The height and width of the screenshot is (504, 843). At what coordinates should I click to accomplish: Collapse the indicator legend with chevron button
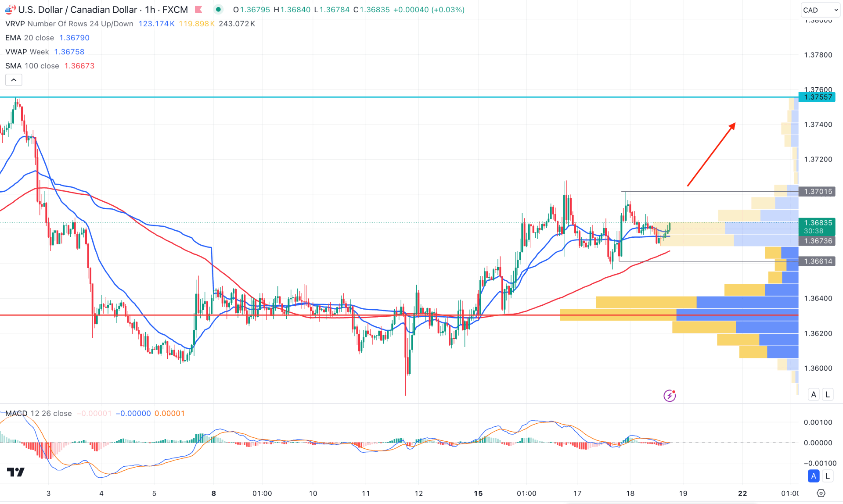point(14,80)
